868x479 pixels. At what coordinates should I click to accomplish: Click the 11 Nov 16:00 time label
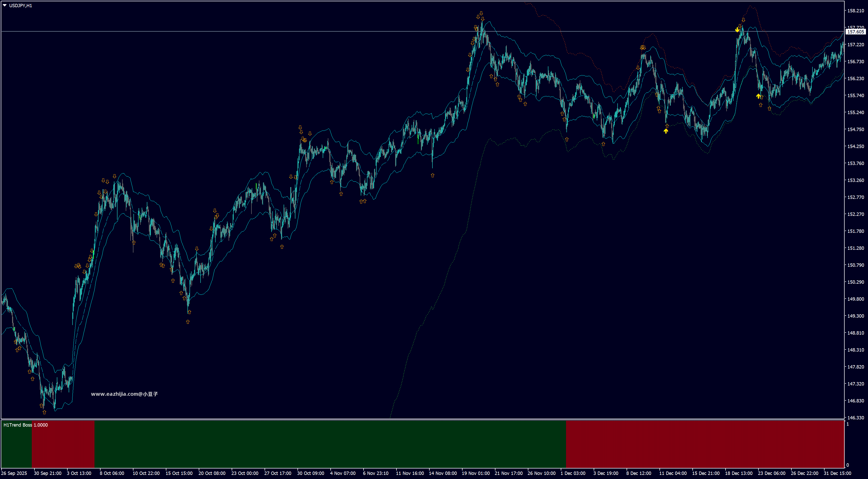(x=410, y=473)
